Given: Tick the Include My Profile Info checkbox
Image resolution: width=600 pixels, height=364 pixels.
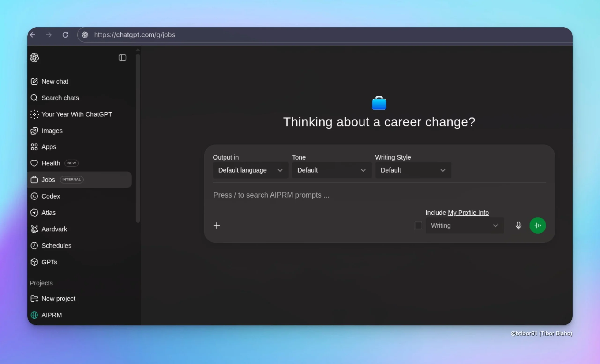Looking at the screenshot, I should (x=418, y=225).
